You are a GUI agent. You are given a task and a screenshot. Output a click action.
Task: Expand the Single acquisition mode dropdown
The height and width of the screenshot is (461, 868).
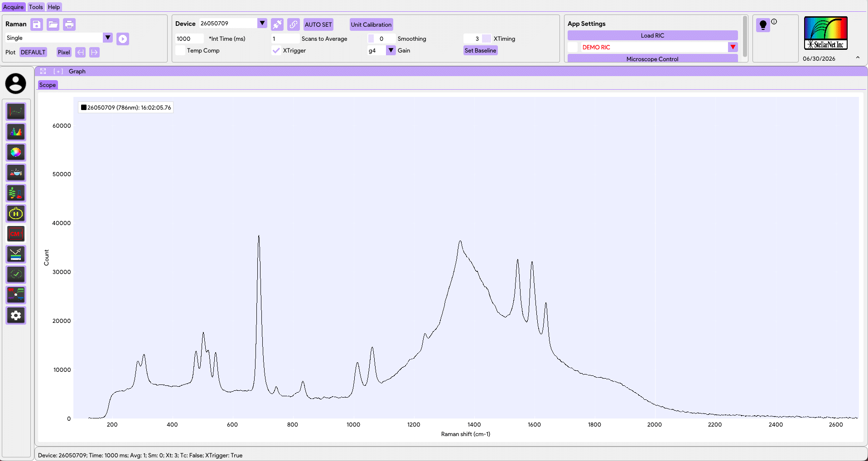pos(108,38)
